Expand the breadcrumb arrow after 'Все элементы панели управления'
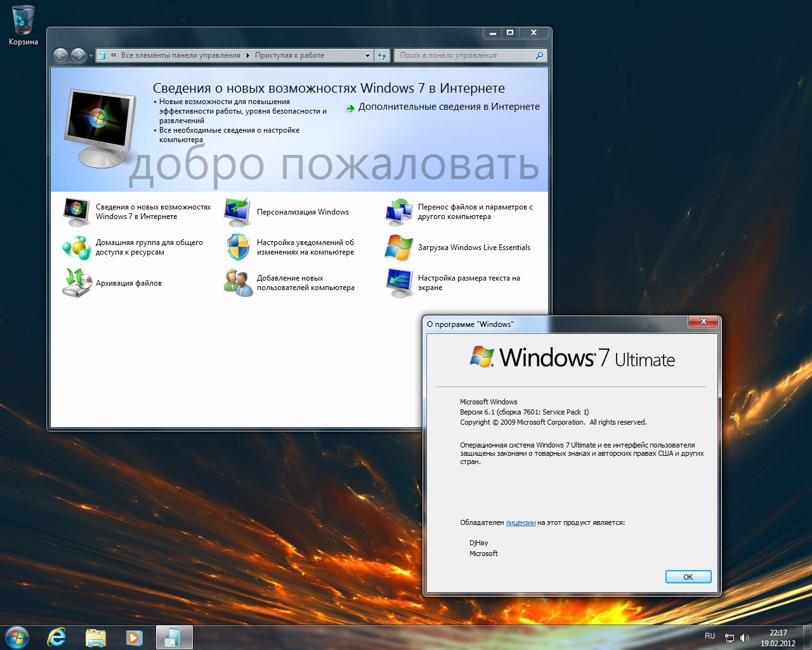Image resolution: width=812 pixels, height=650 pixels. pyautogui.click(x=248, y=55)
